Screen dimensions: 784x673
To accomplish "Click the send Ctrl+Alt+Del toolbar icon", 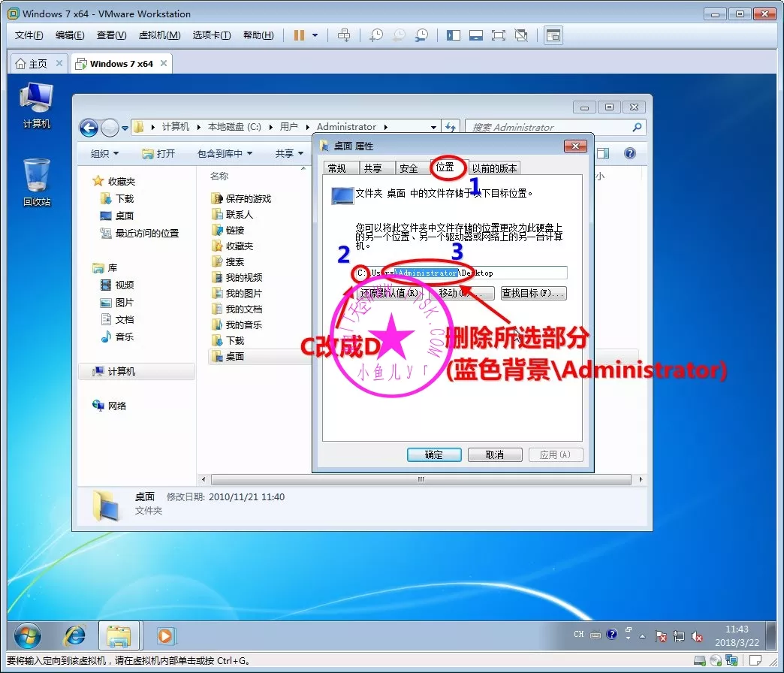I will click(x=344, y=35).
